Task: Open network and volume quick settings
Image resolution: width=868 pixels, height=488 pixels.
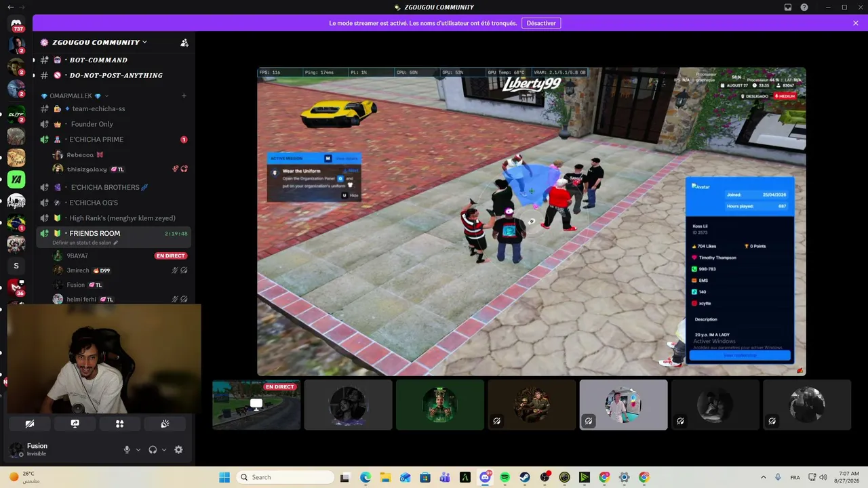Action: tap(818, 477)
